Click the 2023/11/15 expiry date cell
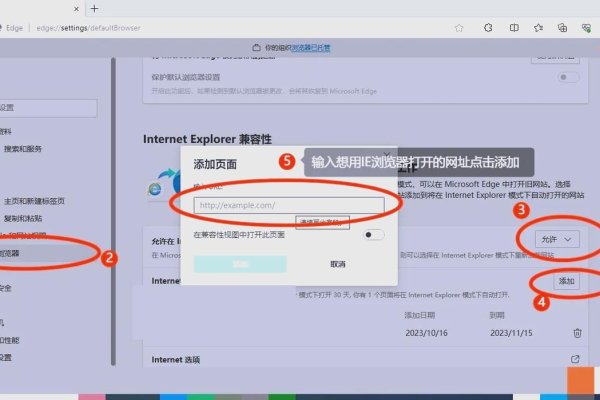The width and height of the screenshot is (600, 400). (x=511, y=333)
